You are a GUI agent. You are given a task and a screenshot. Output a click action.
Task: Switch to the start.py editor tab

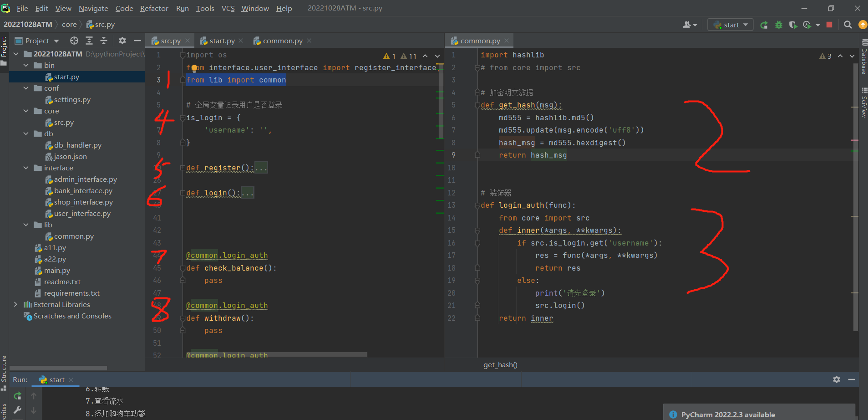pyautogui.click(x=222, y=41)
